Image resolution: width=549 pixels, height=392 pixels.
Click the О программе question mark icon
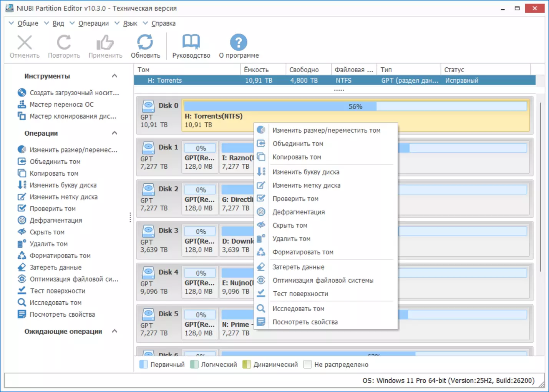(239, 43)
